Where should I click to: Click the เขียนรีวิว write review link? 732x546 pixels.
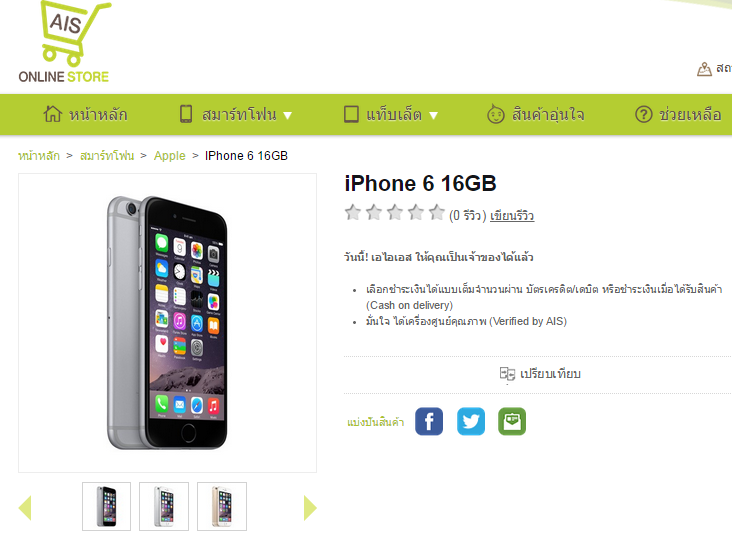point(512,216)
